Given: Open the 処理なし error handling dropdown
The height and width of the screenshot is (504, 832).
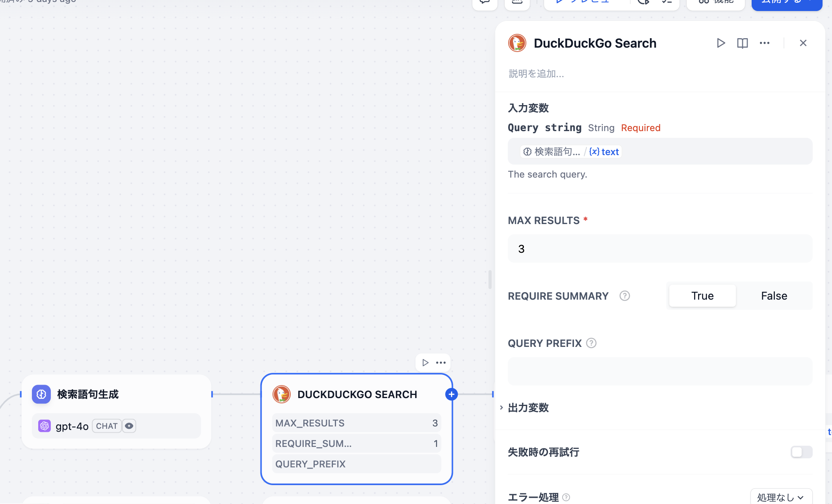Looking at the screenshot, I should 781,497.
